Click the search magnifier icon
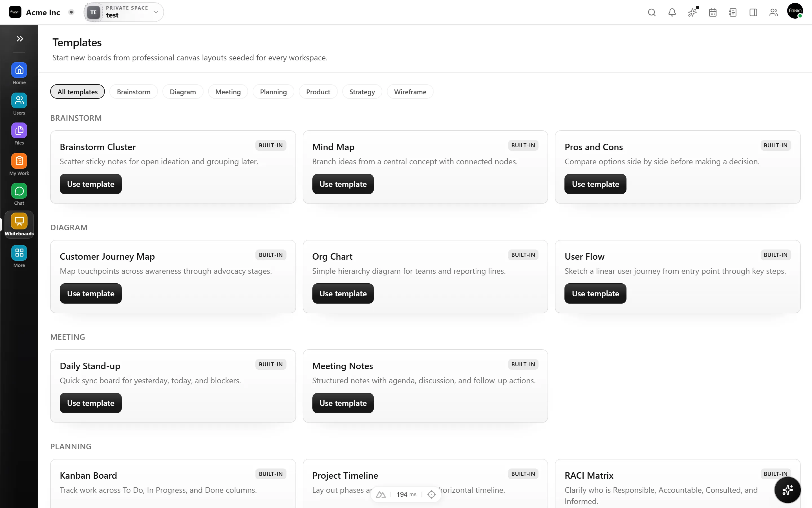 point(652,12)
